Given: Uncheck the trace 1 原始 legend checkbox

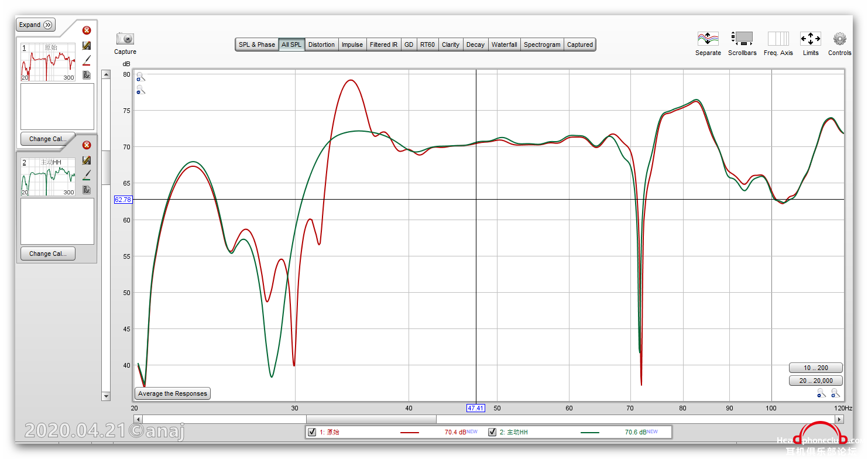Looking at the screenshot, I should pyautogui.click(x=312, y=432).
